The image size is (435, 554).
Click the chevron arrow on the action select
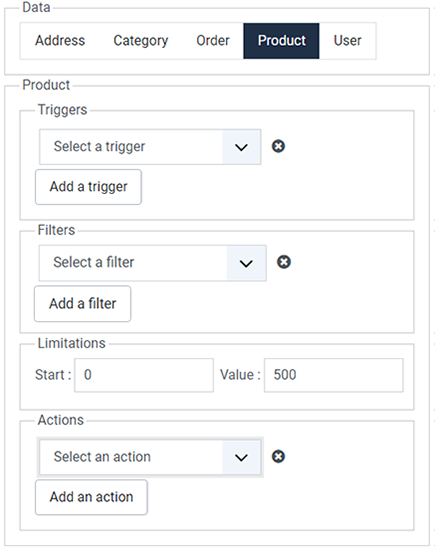[x=241, y=458]
